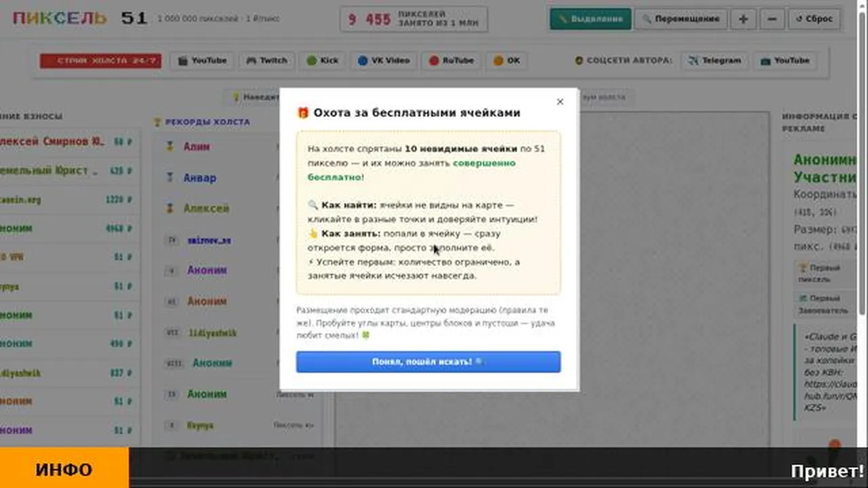Select the Наведе… tab above the canvas

252,97
